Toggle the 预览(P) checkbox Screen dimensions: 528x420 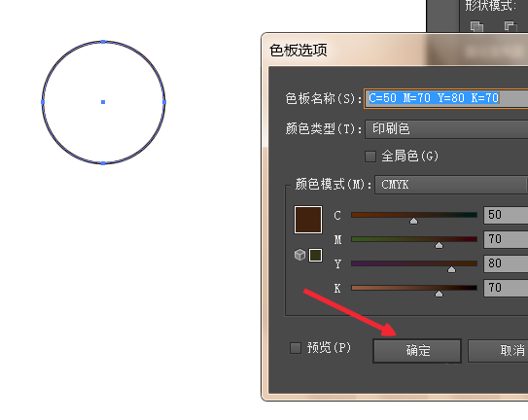[296, 348]
